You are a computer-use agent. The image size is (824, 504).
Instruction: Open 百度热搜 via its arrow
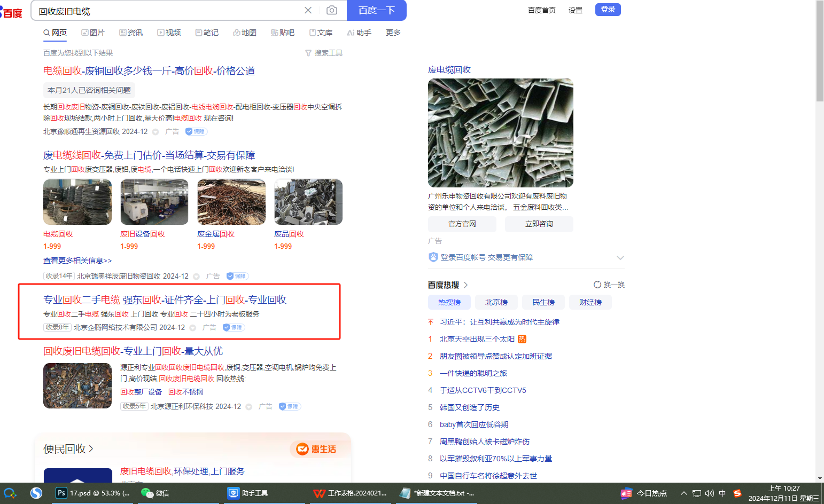(x=465, y=285)
